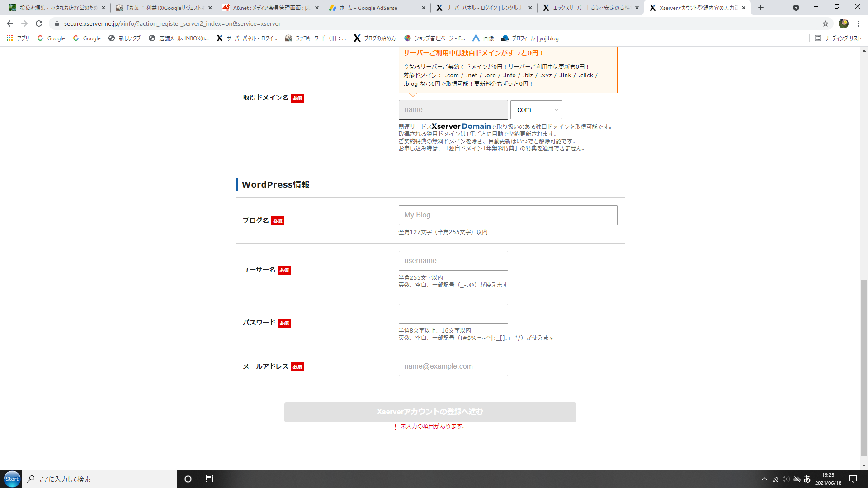Viewport: 868px width, 488px height.
Task: Click Xserverアカウントの登録へ進む button
Action: [x=430, y=412]
